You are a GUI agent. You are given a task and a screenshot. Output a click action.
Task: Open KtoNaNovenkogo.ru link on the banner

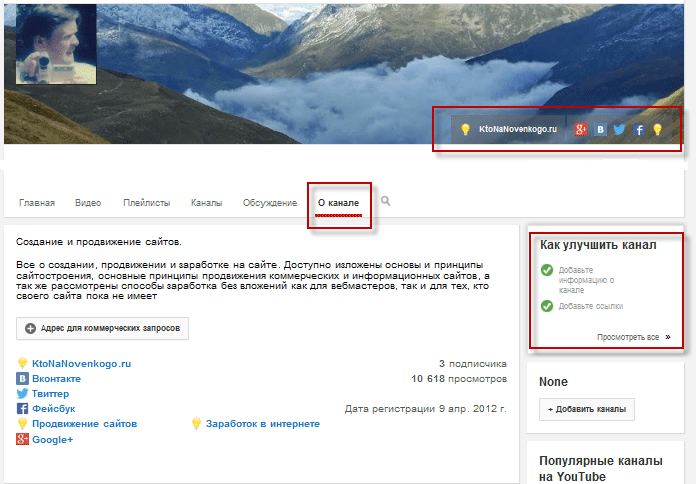518,129
